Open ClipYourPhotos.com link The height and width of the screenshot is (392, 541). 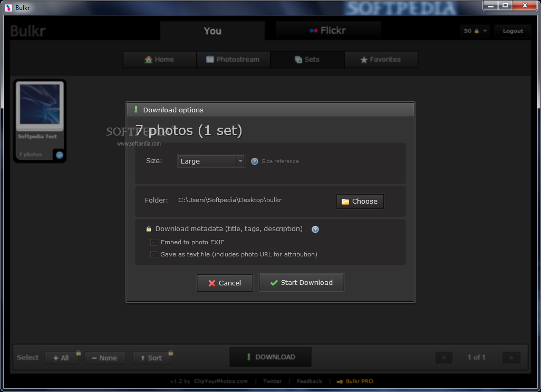(x=221, y=381)
